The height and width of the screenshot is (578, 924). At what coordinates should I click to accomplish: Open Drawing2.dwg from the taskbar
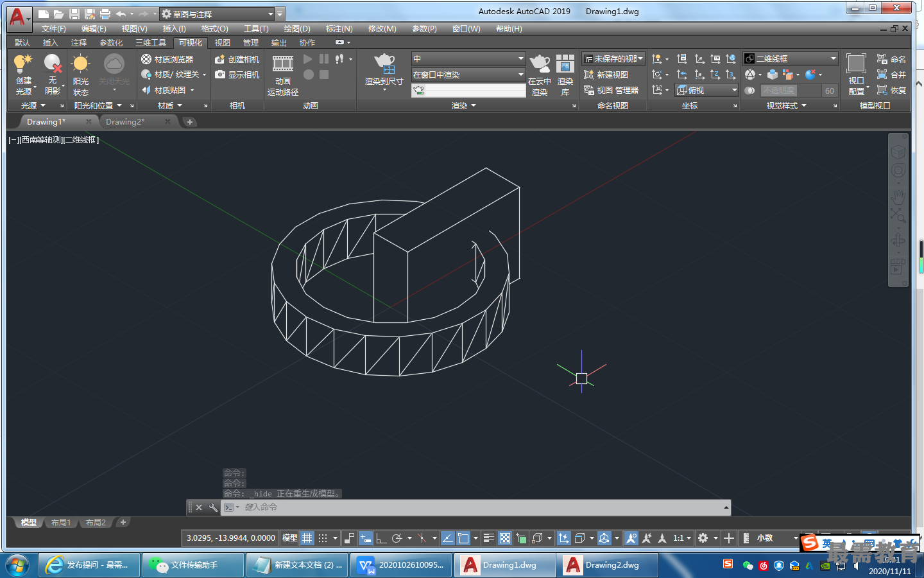tap(607, 565)
